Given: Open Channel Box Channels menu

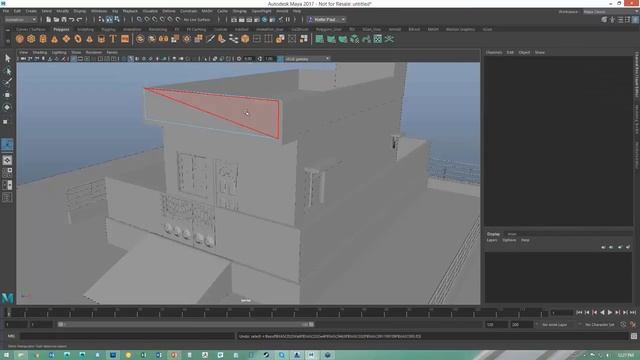Looking at the screenshot, I should 494,52.
